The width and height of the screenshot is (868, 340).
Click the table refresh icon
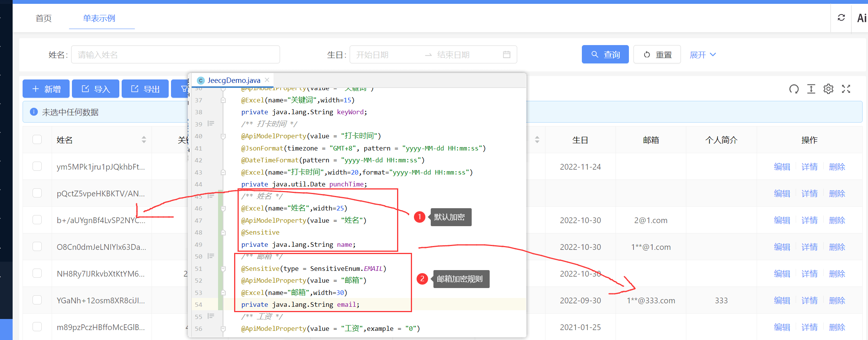click(794, 89)
